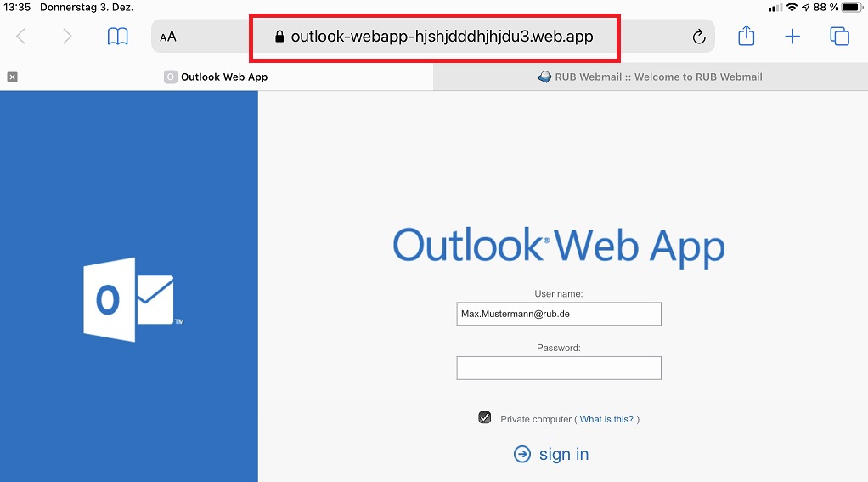Viewport: 868px width, 482px height.
Task: Tap the Wi-Fi icon in the status bar
Action: [792, 7]
